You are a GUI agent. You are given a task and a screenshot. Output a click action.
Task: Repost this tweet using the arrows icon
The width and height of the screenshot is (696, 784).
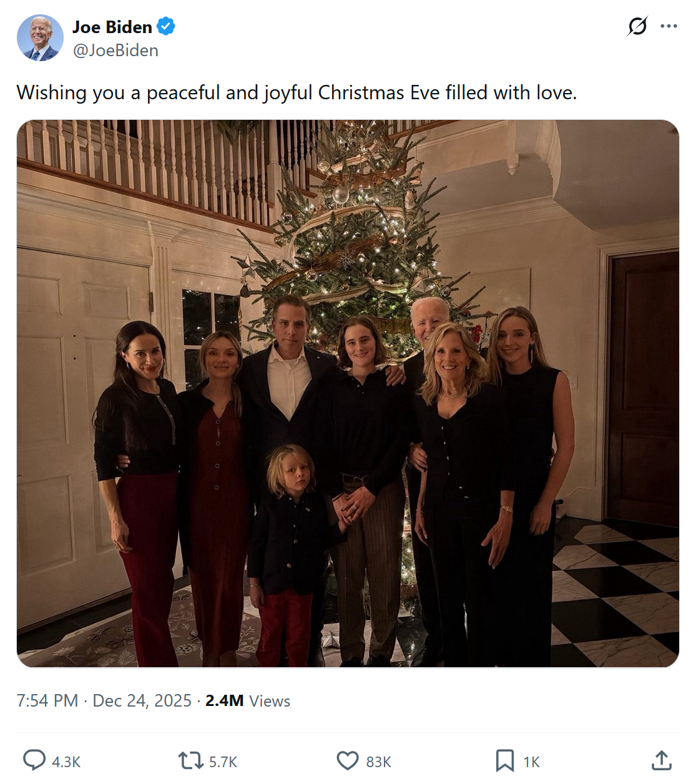190,760
